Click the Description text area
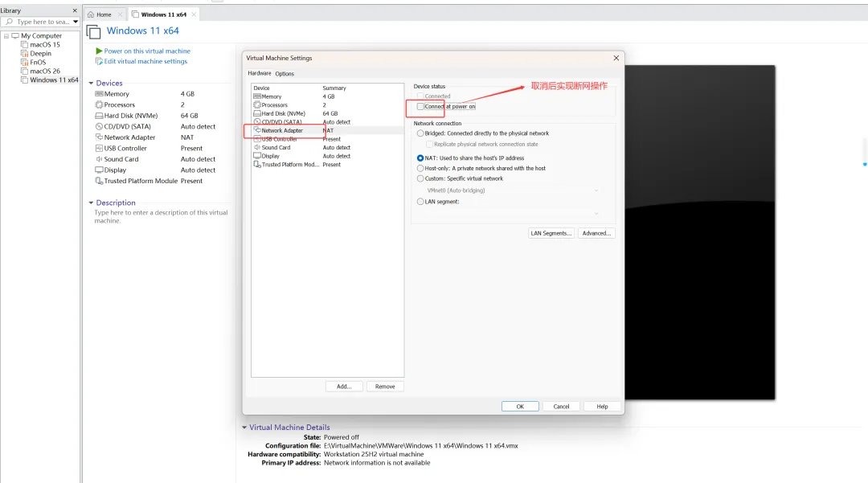The image size is (868, 483). tap(161, 216)
